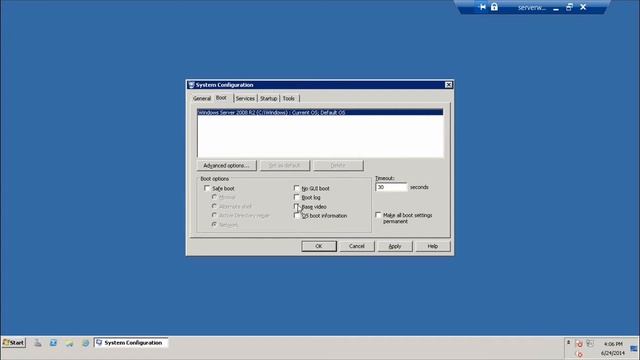The width and height of the screenshot is (640, 360).
Task: Show hidden tray icons arrow
Action: pos(568,342)
